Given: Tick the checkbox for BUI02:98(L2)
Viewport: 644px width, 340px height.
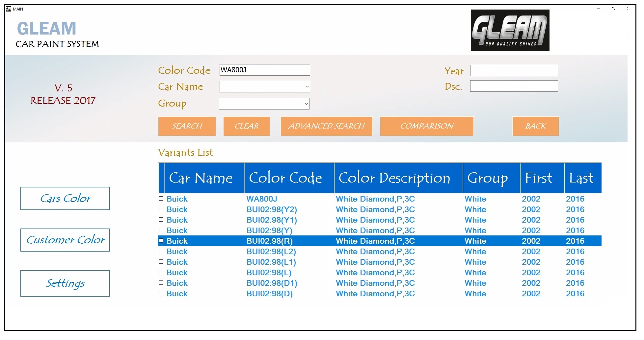Looking at the screenshot, I should pyautogui.click(x=161, y=251).
